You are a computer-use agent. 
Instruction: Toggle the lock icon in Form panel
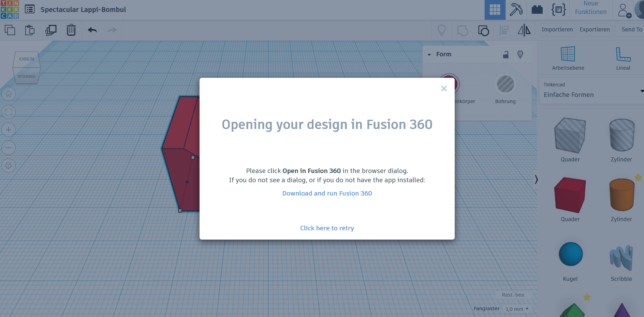click(x=506, y=54)
